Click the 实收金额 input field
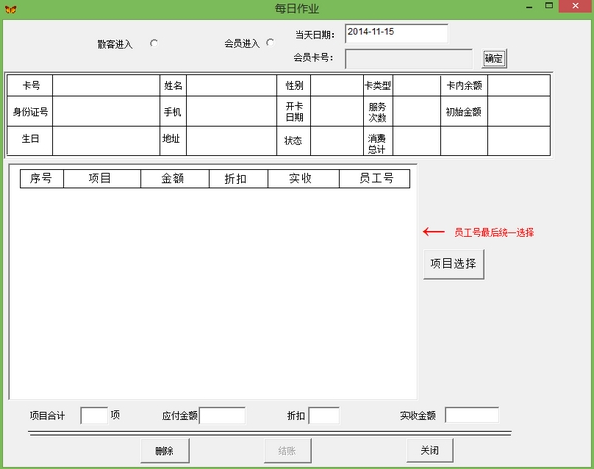This screenshot has height=469, width=594. click(x=472, y=415)
